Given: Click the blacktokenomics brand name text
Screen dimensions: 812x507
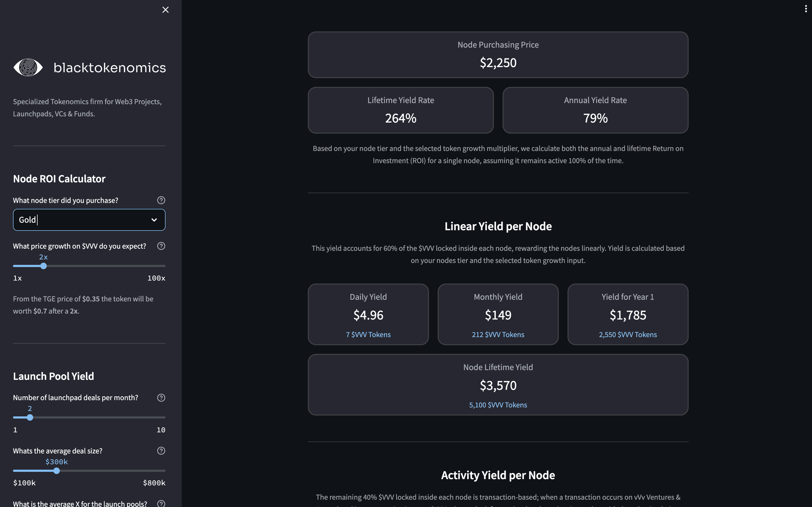Looking at the screenshot, I should (110, 67).
